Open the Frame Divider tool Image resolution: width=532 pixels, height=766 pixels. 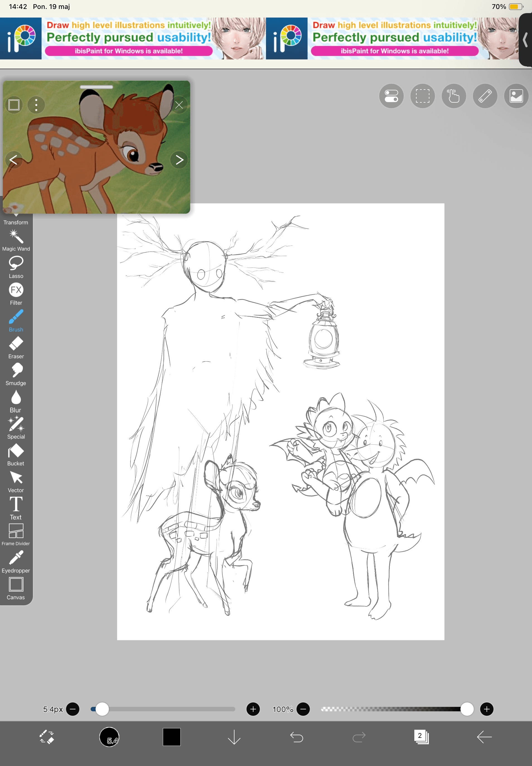tap(16, 534)
